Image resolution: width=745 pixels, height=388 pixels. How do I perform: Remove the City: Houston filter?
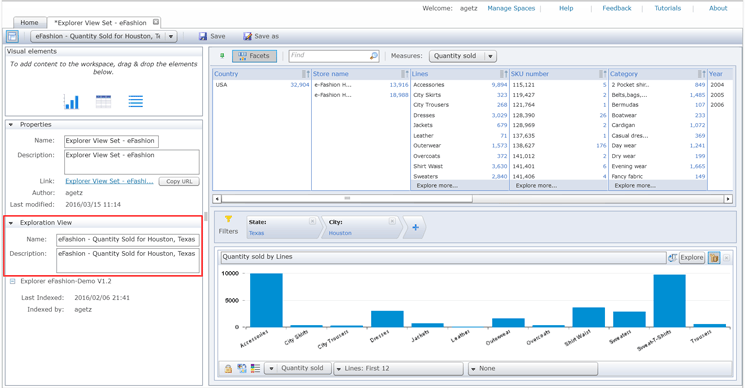[392, 221]
